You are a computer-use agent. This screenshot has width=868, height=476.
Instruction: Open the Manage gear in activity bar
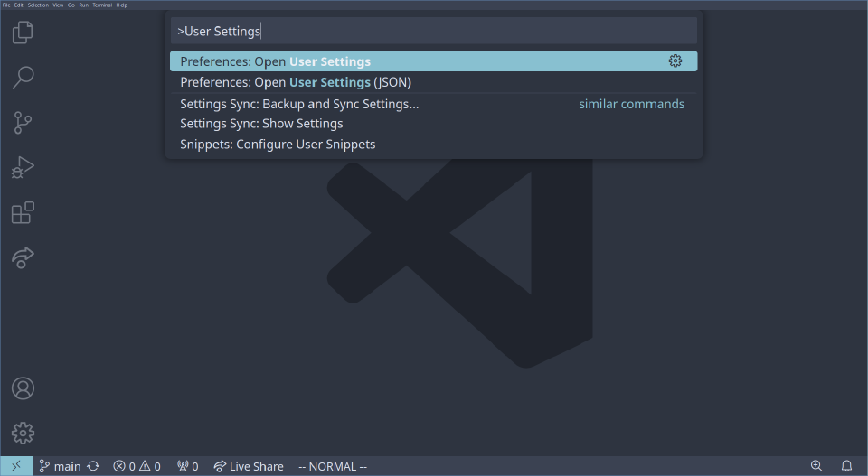coord(23,433)
